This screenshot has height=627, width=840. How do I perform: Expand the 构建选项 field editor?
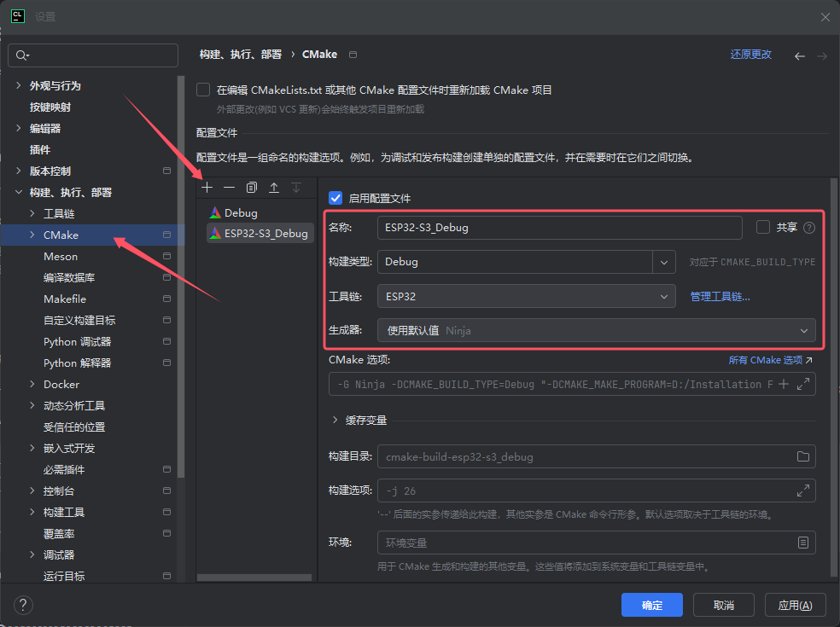click(x=803, y=491)
